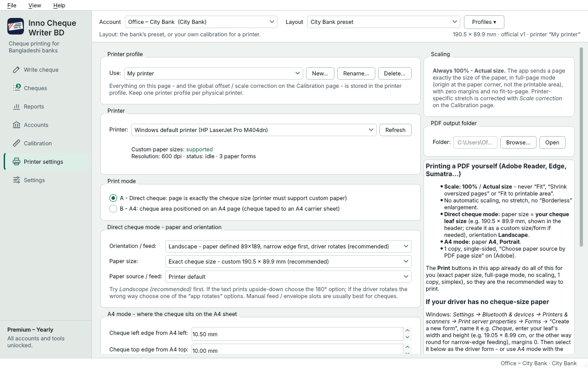Click the printer icon for Printer settings
This screenshot has height=368, width=588.
coord(17,162)
